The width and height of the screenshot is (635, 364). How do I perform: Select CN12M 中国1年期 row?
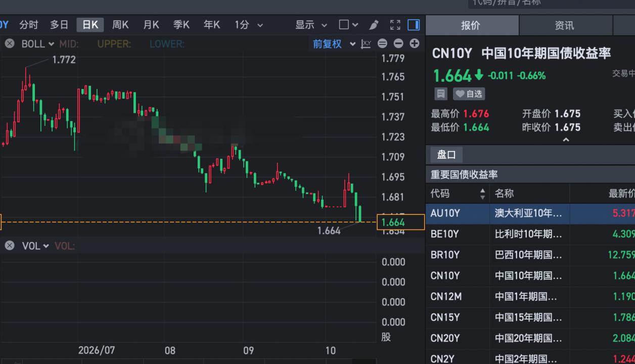[530, 296]
